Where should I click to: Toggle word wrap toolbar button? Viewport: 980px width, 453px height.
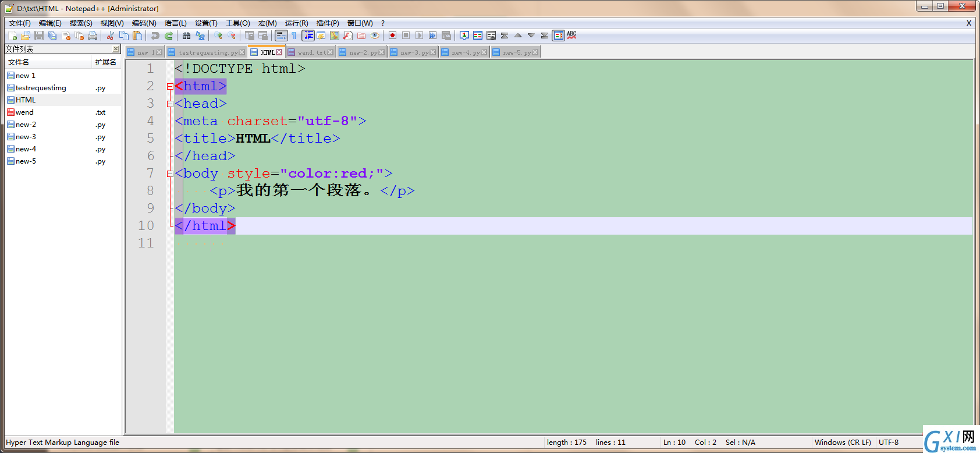281,36
